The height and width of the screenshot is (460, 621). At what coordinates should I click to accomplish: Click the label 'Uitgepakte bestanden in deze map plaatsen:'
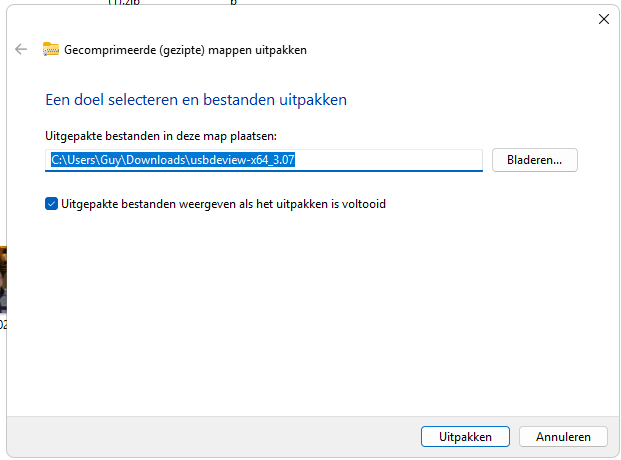click(161, 136)
